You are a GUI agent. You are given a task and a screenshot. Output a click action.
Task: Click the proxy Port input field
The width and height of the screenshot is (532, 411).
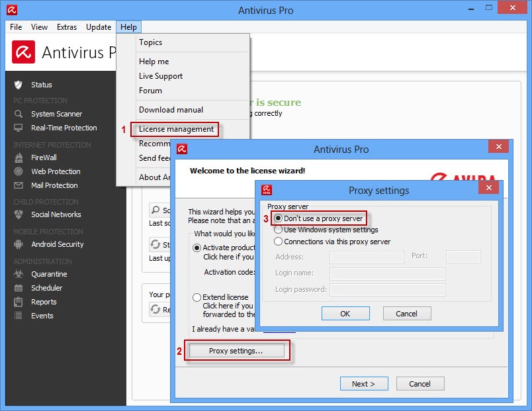point(463,257)
